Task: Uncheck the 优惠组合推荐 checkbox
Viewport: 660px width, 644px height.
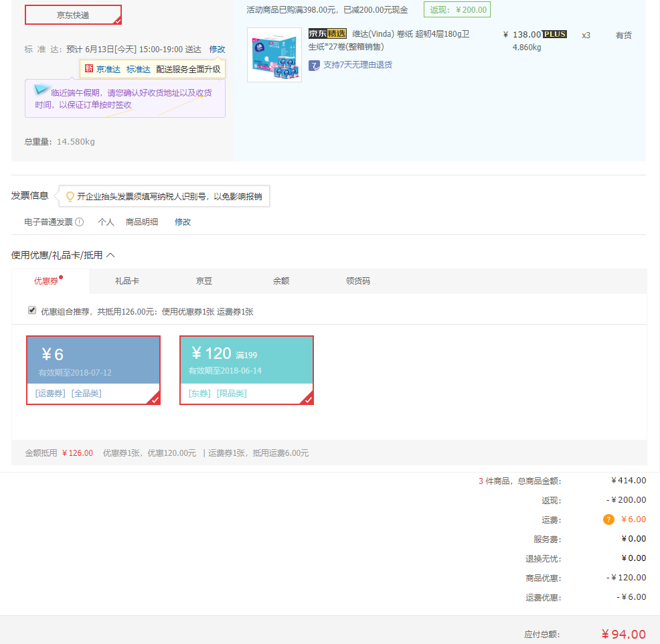Action: click(x=32, y=310)
